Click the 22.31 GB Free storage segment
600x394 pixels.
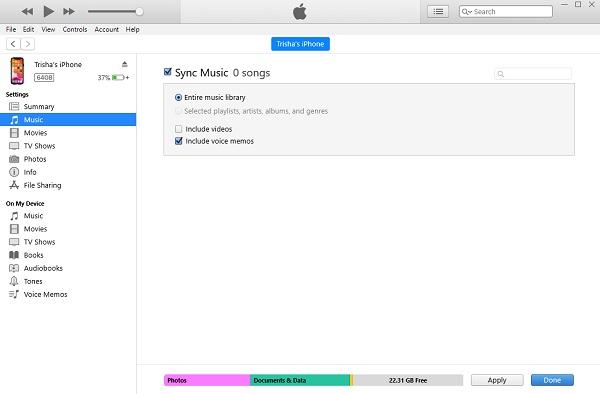pos(408,380)
